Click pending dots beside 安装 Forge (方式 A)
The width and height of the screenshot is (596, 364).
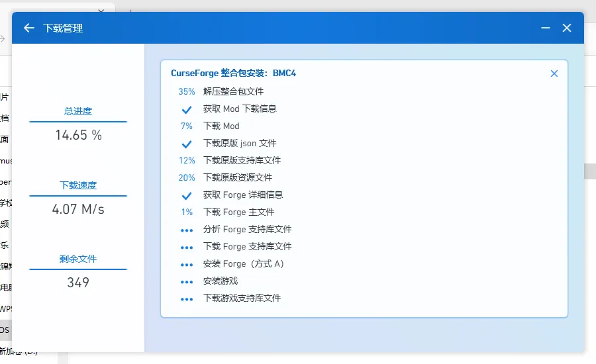point(187,265)
